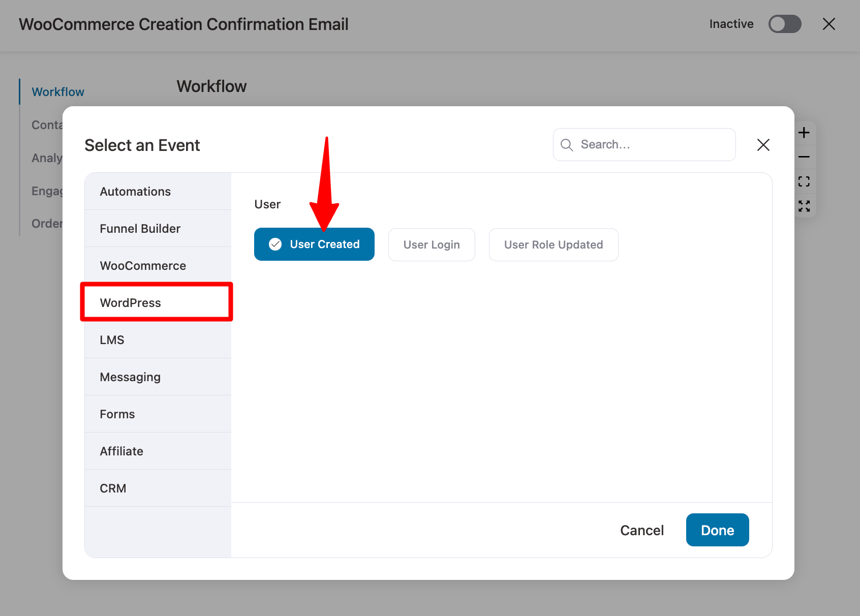Toggle the Inactive automation switch

tap(785, 24)
